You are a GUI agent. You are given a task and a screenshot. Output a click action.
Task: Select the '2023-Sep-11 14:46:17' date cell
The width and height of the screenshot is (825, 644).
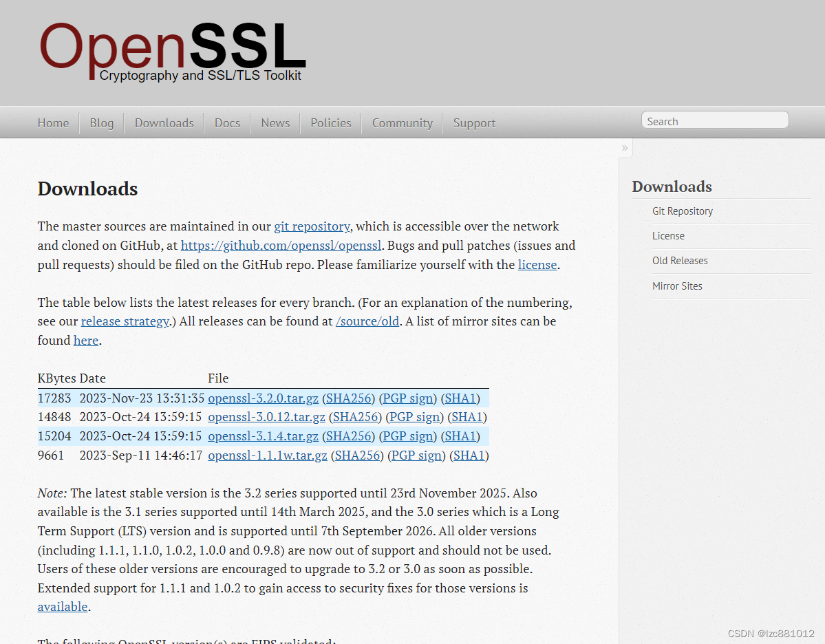pos(141,455)
